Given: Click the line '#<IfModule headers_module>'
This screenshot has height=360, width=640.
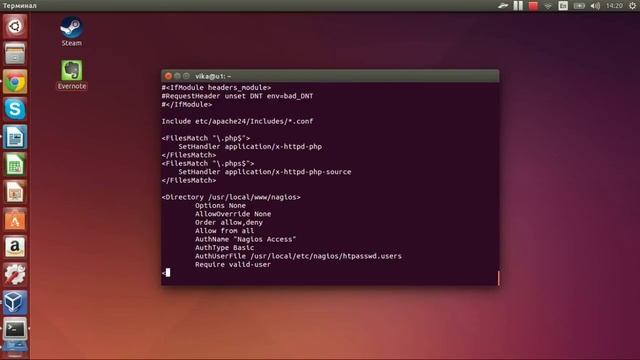Looking at the screenshot, I should tap(216, 88).
